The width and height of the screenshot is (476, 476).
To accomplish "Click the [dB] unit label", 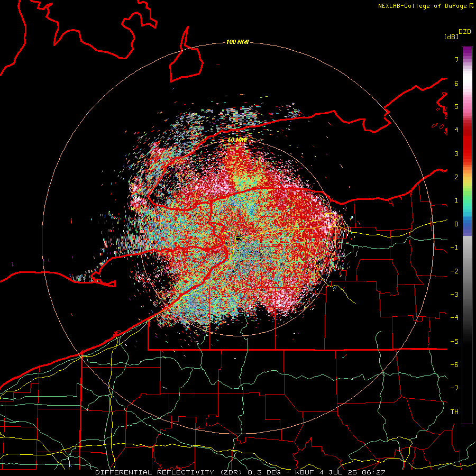I will pos(451,36).
